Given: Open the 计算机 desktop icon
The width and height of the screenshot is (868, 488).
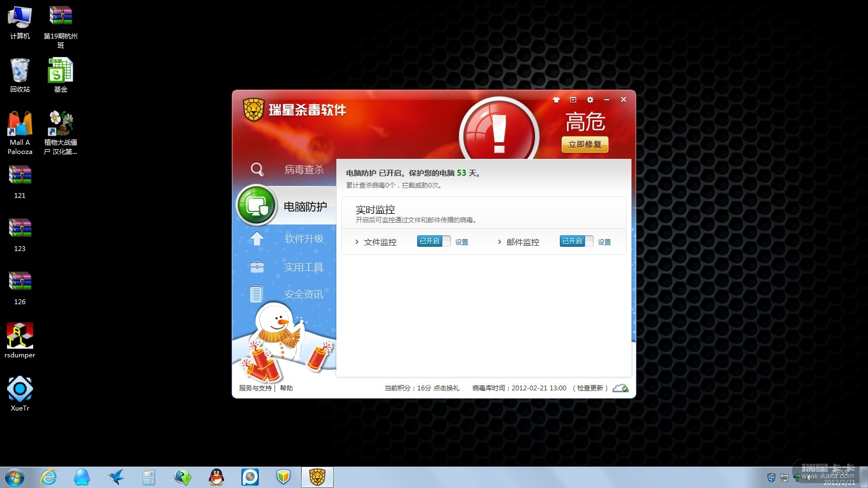Looking at the screenshot, I should point(20,23).
